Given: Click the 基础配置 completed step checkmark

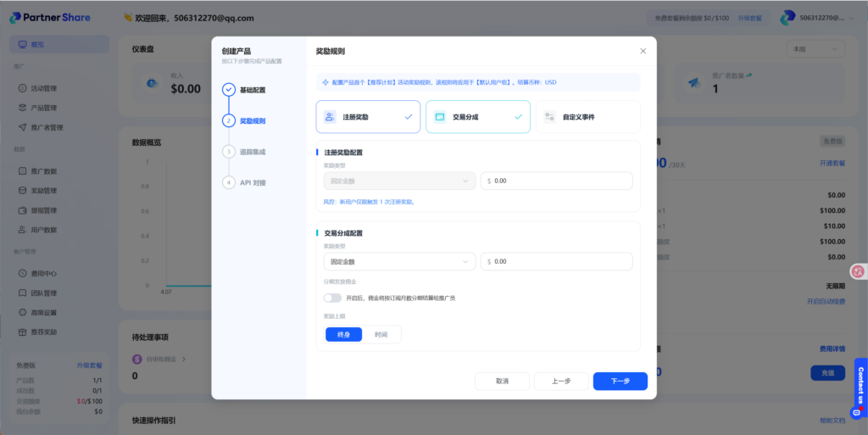Looking at the screenshot, I should [x=229, y=90].
